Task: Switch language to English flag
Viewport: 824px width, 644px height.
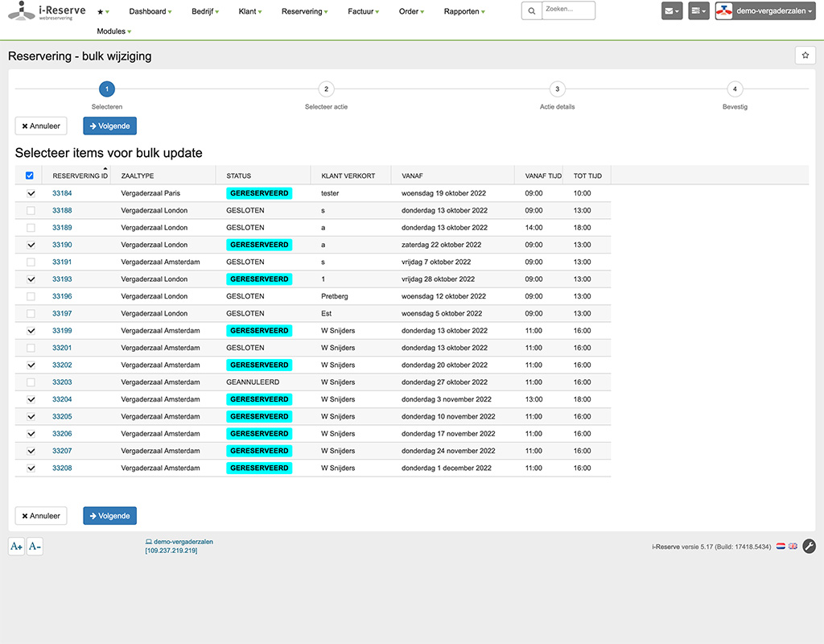Action: click(793, 547)
